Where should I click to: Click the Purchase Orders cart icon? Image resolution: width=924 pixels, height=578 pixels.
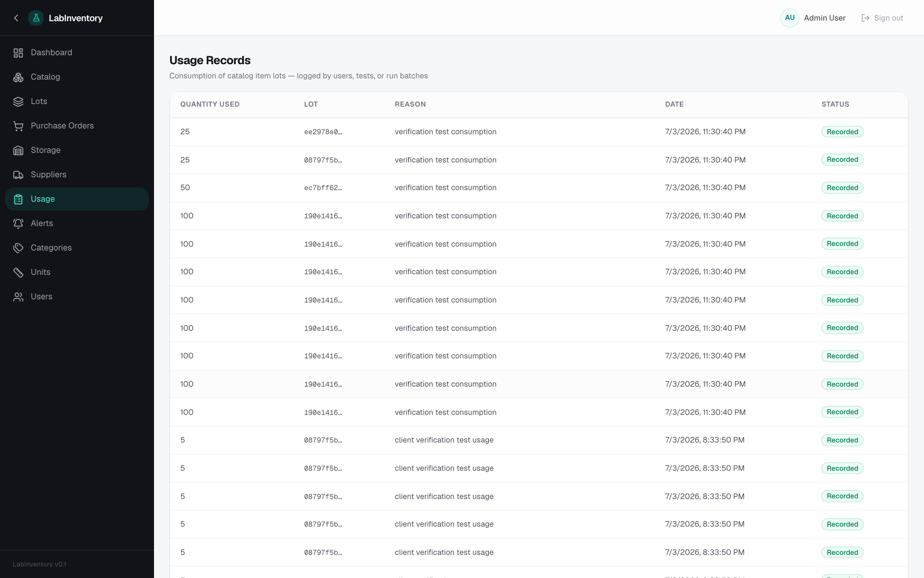[18, 126]
